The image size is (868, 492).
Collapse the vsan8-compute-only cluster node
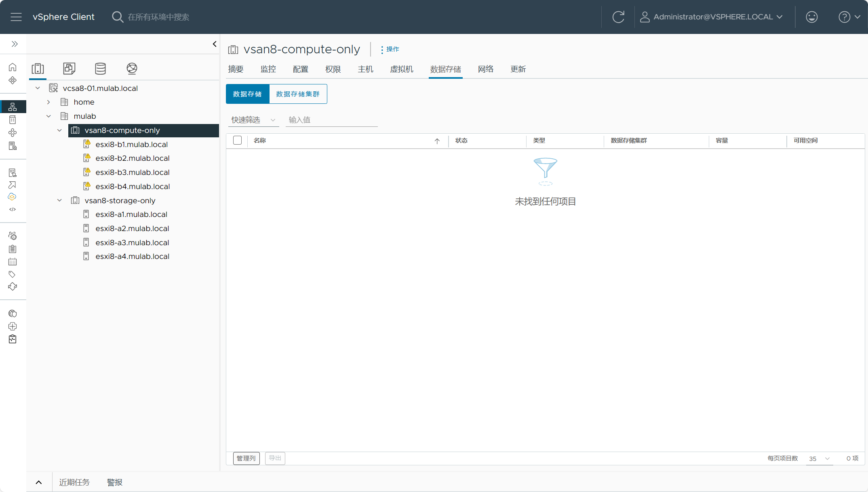click(59, 130)
